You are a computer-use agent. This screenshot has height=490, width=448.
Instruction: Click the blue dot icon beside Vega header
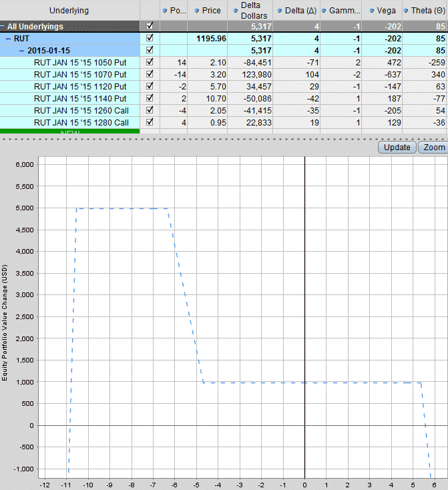(372, 11)
